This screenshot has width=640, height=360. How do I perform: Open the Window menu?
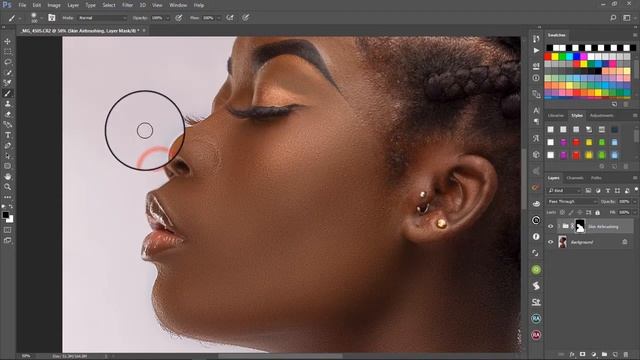coord(178,5)
